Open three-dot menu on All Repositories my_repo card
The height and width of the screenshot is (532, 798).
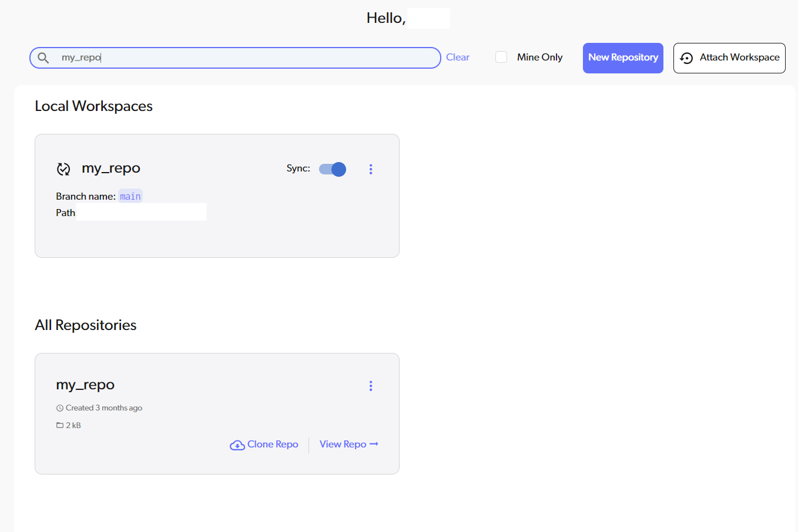point(371,386)
